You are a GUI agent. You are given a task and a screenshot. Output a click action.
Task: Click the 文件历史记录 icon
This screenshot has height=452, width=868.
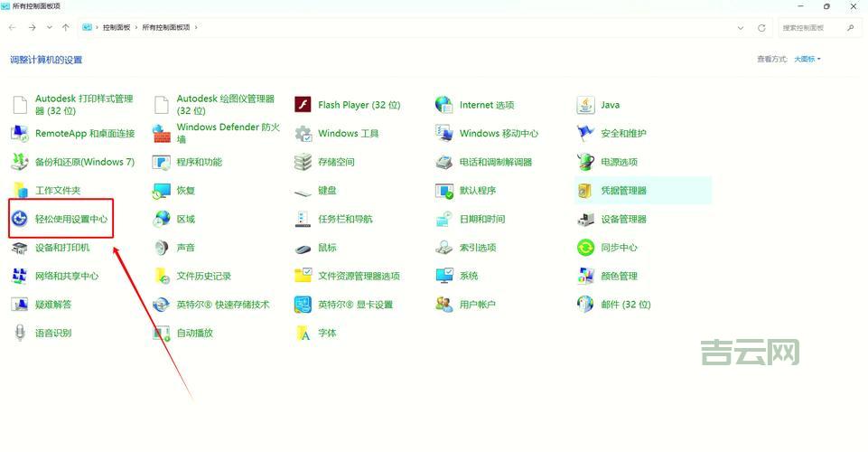[162, 276]
